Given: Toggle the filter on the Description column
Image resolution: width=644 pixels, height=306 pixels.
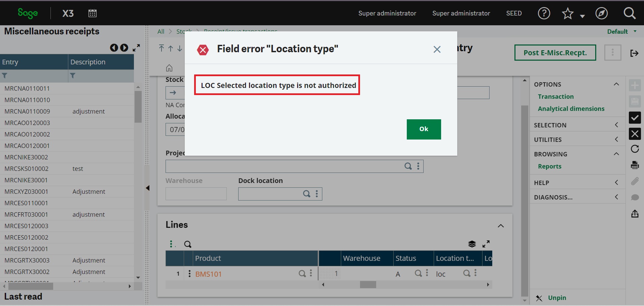Looking at the screenshot, I should point(73,75).
